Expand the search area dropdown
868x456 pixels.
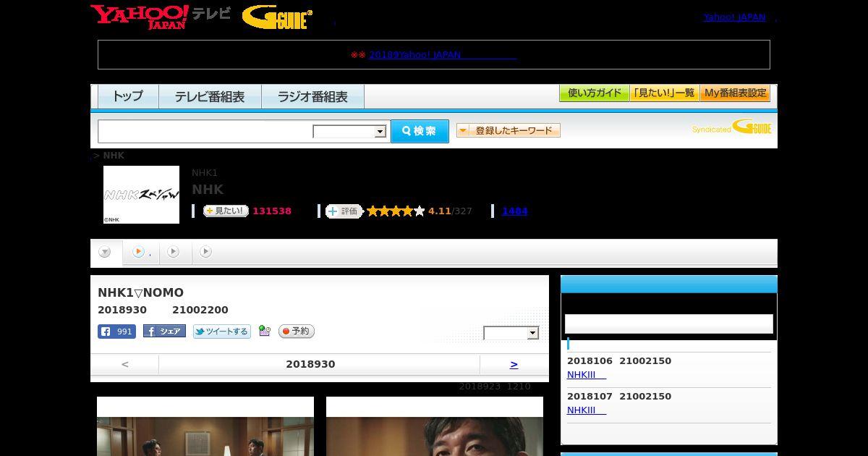pyautogui.click(x=349, y=131)
